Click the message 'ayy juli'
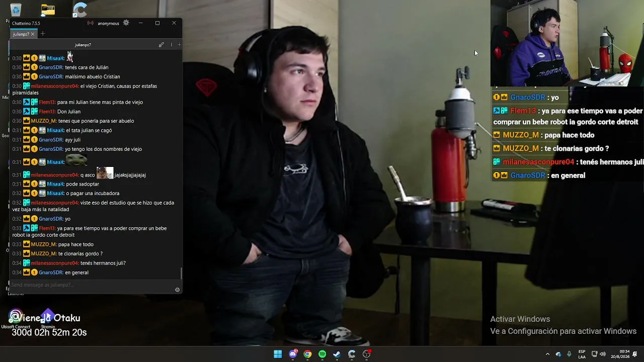Screen dimensions: 644x362 click(x=72, y=140)
